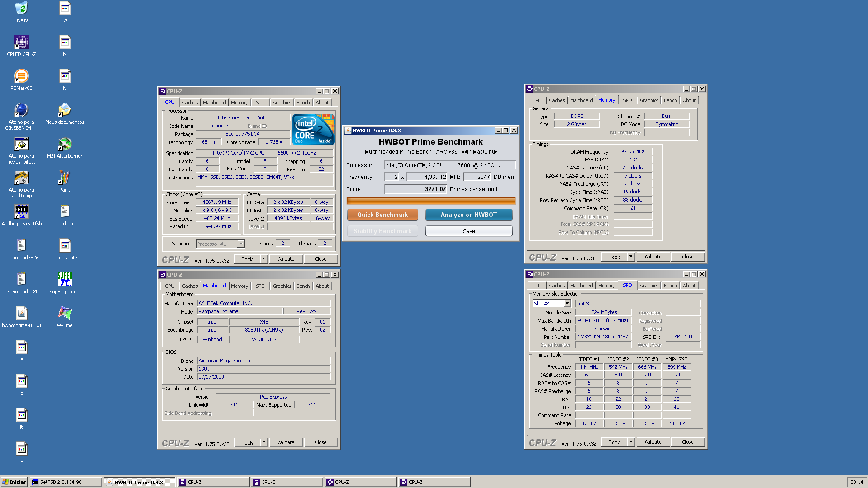This screenshot has width=868, height=488.
Task: Click the Frequency 4,367.12 MHz field
Action: click(x=427, y=177)
